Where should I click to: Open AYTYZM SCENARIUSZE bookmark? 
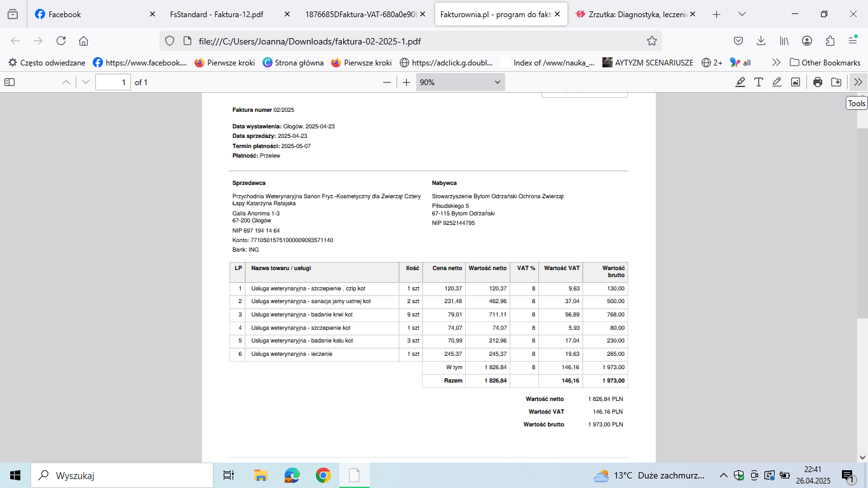(648, 62)
